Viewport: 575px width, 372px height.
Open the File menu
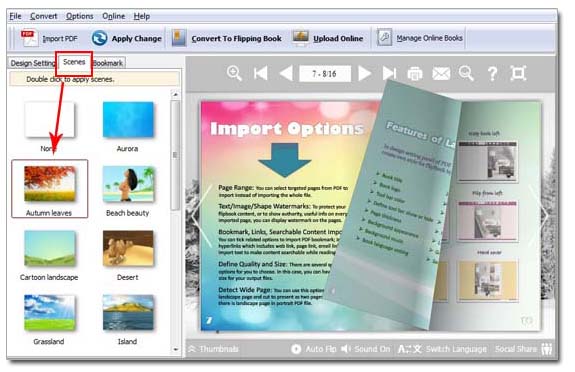(15, 16)
